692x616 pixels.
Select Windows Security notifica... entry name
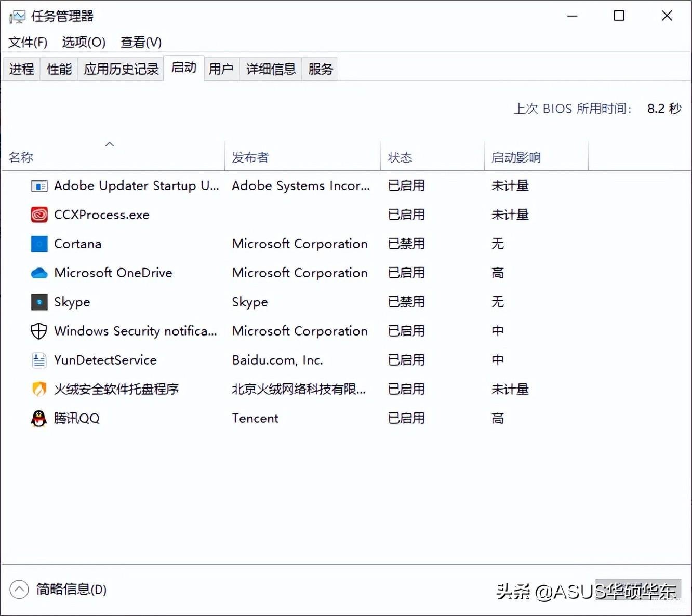pos(136,331)
